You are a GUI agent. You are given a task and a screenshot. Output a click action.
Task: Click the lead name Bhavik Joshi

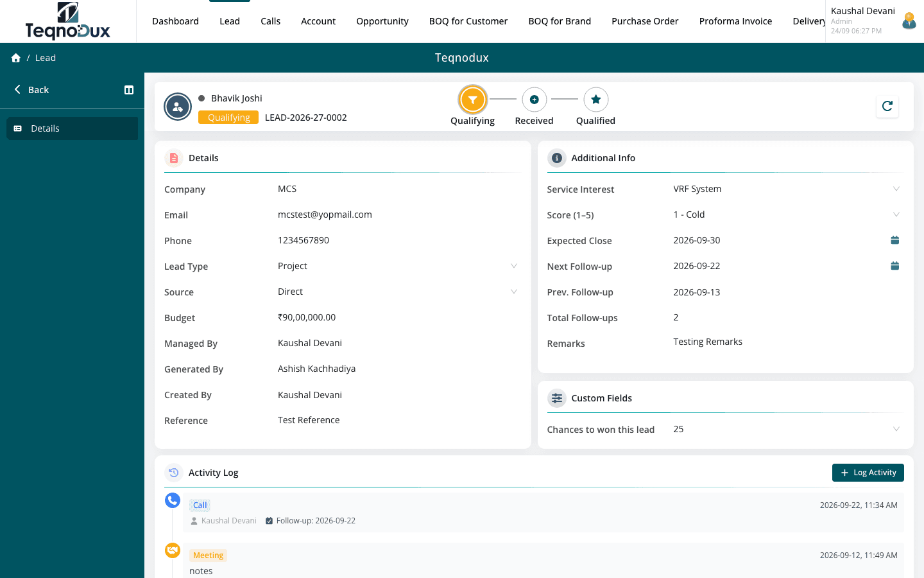[x=237, y=98]
